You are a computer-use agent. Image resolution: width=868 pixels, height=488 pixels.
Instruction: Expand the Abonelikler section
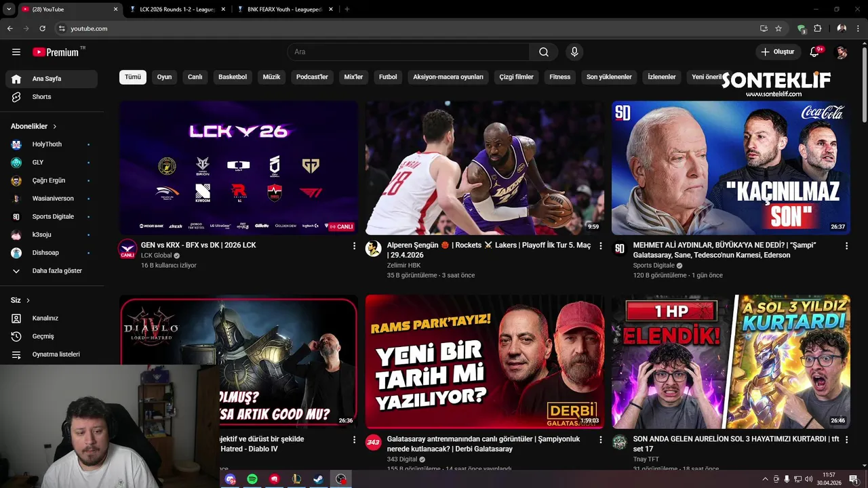tap(34, 126)
